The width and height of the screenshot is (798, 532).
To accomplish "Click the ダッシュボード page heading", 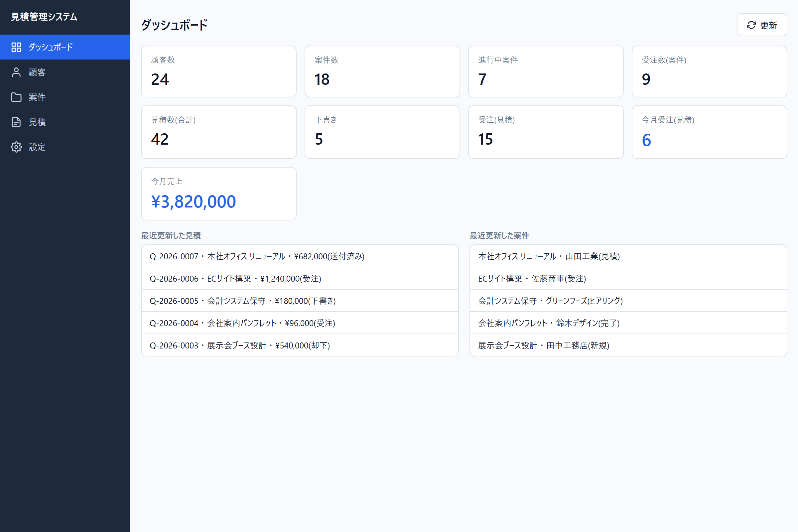I will [x=174, y=25].
